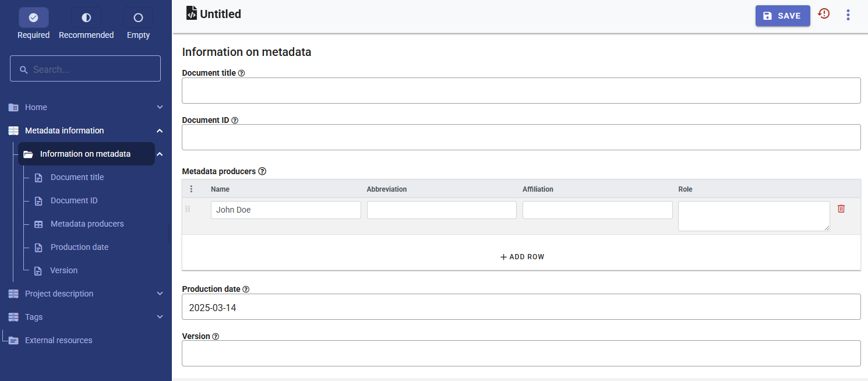Click the help icon next to Metadata producers
This screenshot has height=381, width=868.
coord(262,171)
